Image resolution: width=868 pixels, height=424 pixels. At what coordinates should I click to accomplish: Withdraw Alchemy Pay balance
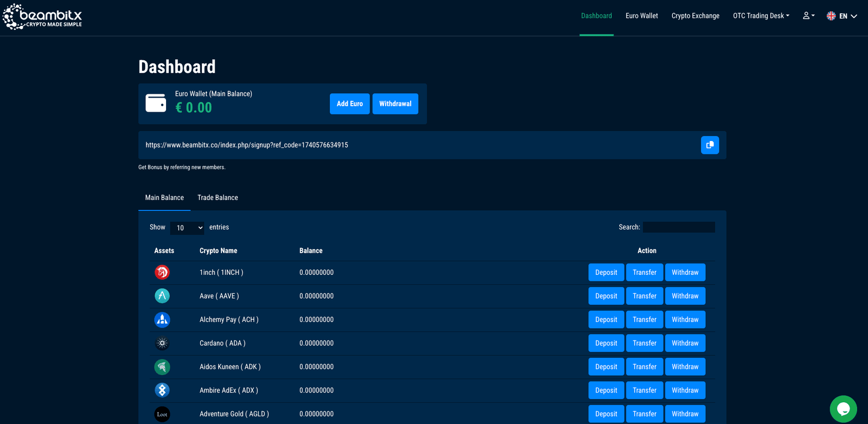(x=685, y=319)
